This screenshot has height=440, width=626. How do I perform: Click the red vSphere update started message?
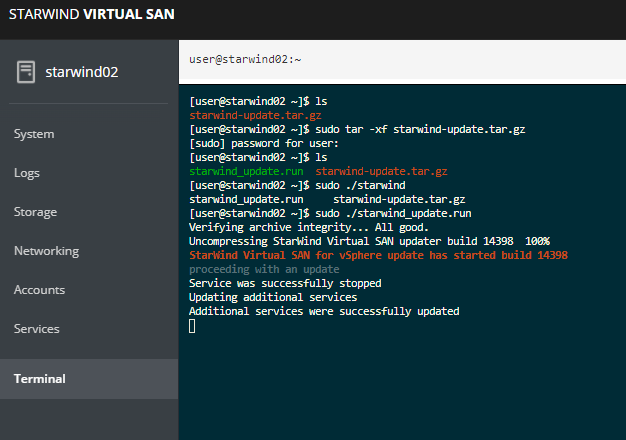pyautogui.click(x=378, y=255)
